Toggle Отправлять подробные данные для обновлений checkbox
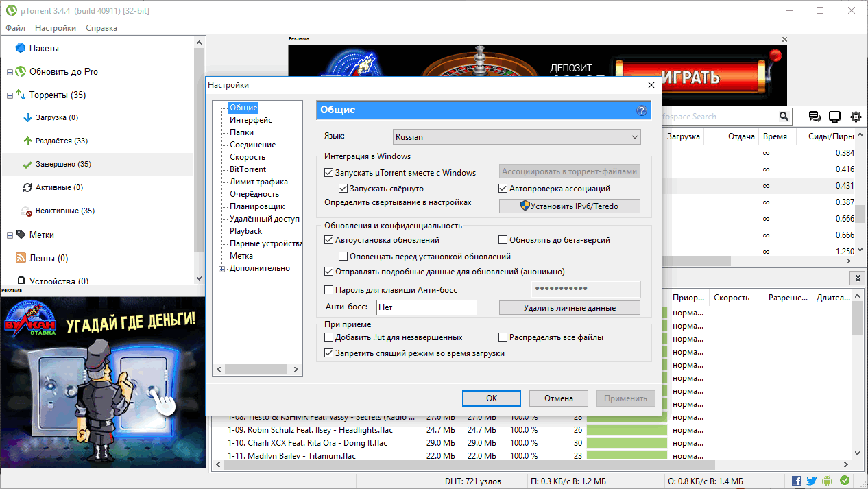 328,272
